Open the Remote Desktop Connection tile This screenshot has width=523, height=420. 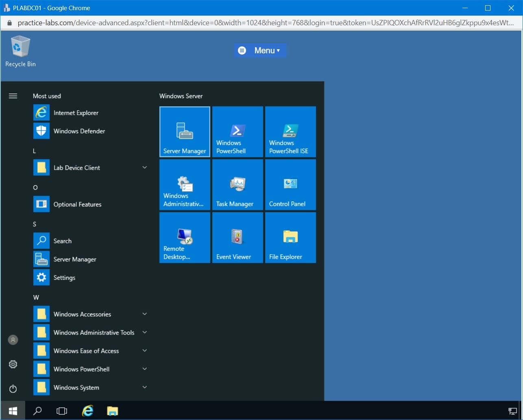(x=185, y=238)
